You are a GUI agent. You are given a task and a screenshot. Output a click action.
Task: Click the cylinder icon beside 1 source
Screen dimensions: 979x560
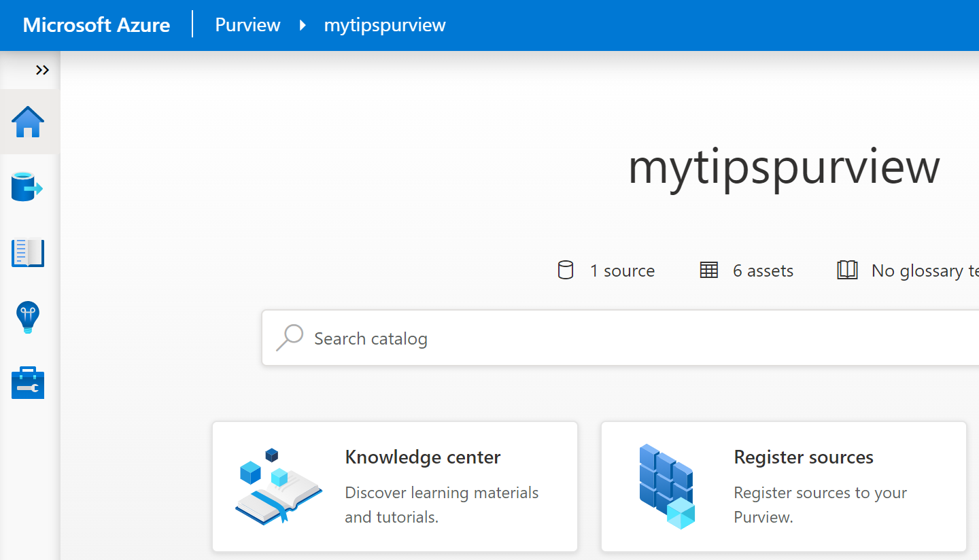pos(566,270)
